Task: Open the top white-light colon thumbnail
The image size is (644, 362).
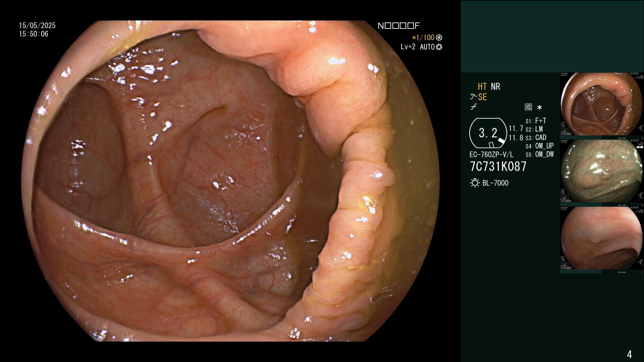Action: tap(602, 104)
